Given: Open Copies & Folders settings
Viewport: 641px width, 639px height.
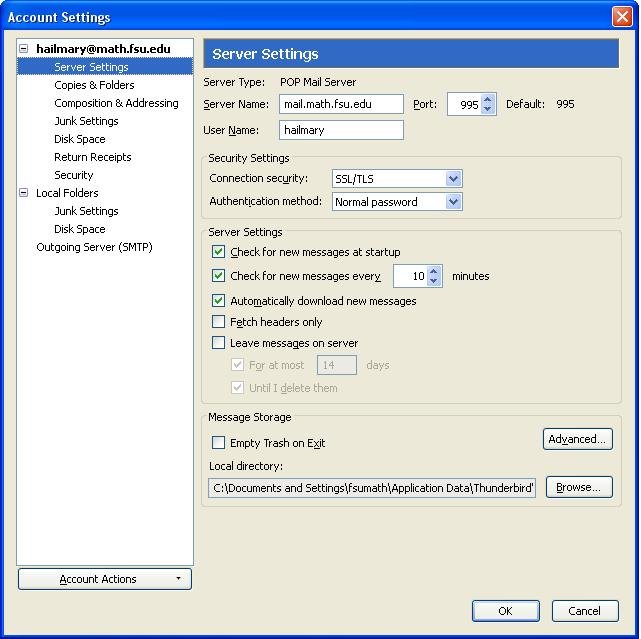Looking at the screenshot, I should coord(94,85).
